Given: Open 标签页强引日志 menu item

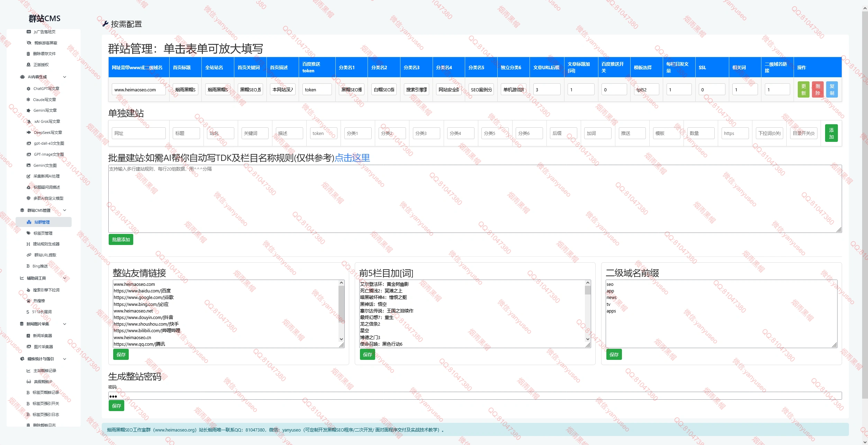Looking at the screenshot, I should 44,415.
